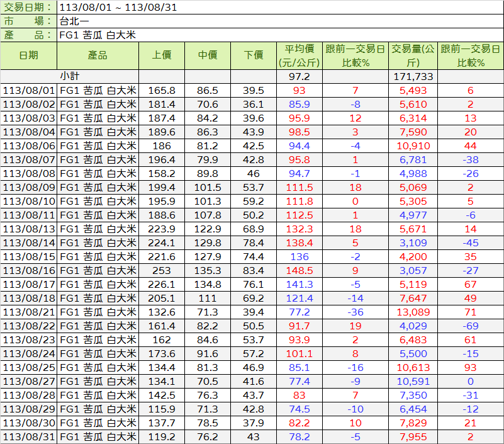Select the subtotal trade volume 171,733
This screenshot has height=444, width=504.
point(413,76)
